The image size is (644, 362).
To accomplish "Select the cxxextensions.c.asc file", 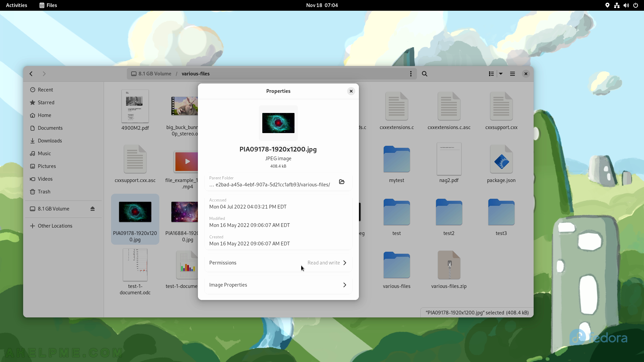I will click(449, 111).
